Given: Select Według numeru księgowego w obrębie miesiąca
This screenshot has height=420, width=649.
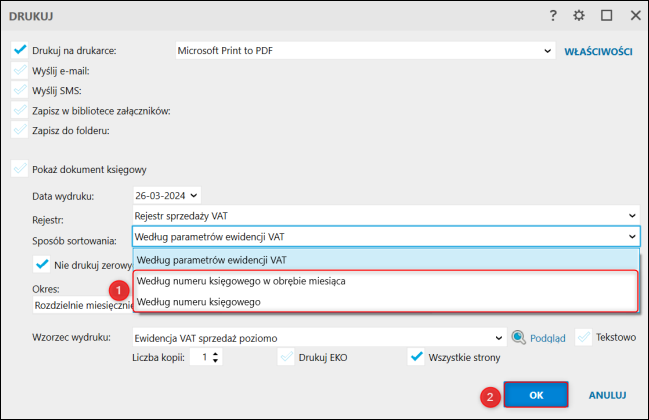Looking at the screenshot, I should click(x=241, y=281).
